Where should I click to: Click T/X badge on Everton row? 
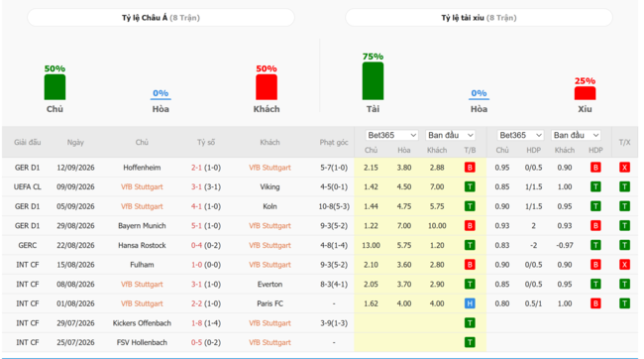point(625,284)
